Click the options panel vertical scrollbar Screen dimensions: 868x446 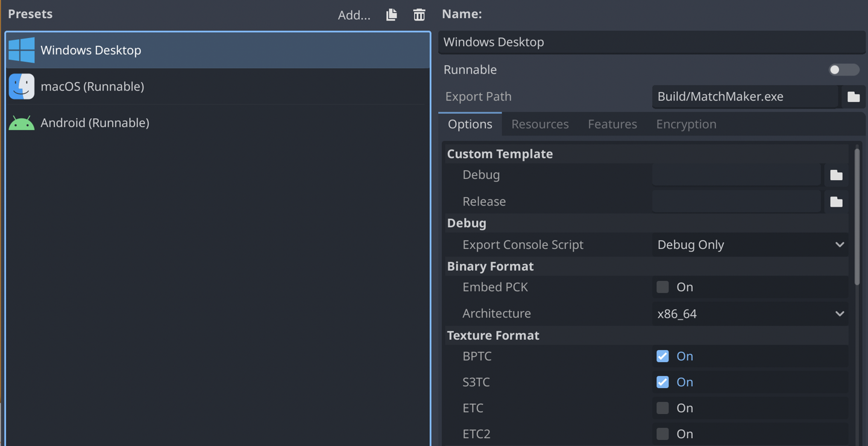coord(857,217)
